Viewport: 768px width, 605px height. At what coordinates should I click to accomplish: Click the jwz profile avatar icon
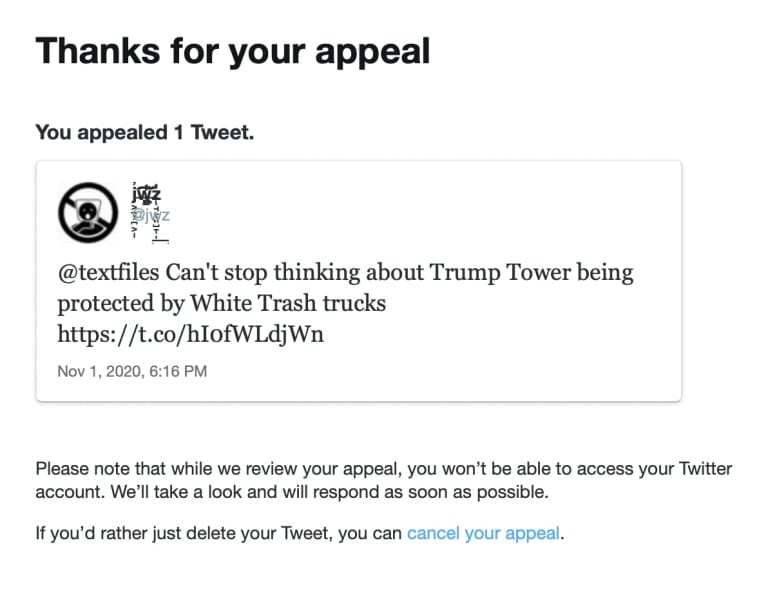point(88,213)
